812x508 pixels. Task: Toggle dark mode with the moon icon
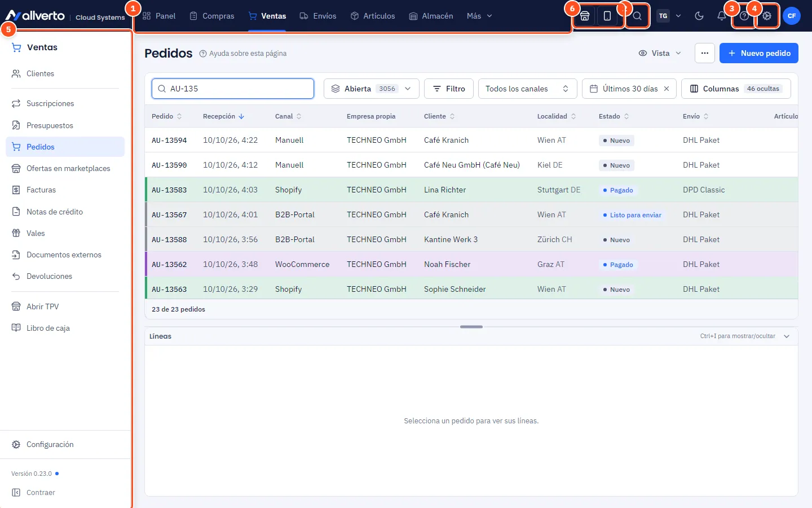point(699,16)
